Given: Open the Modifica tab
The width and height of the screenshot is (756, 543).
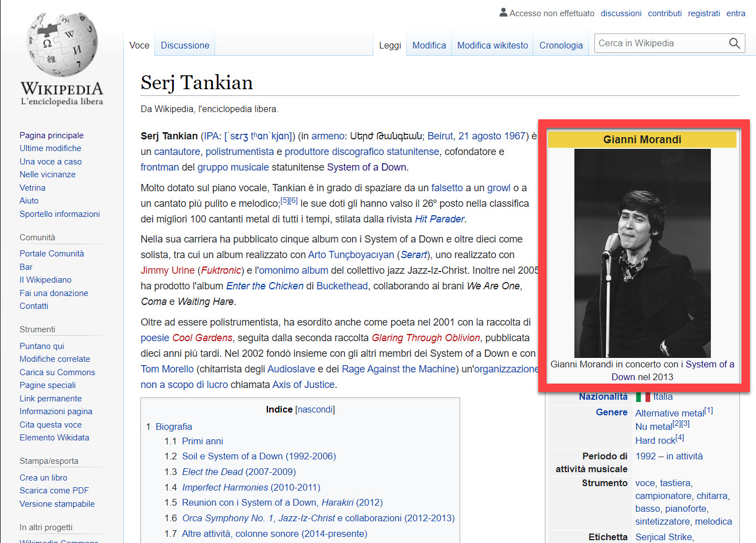Looking at the screenshot, I should 429,45.
